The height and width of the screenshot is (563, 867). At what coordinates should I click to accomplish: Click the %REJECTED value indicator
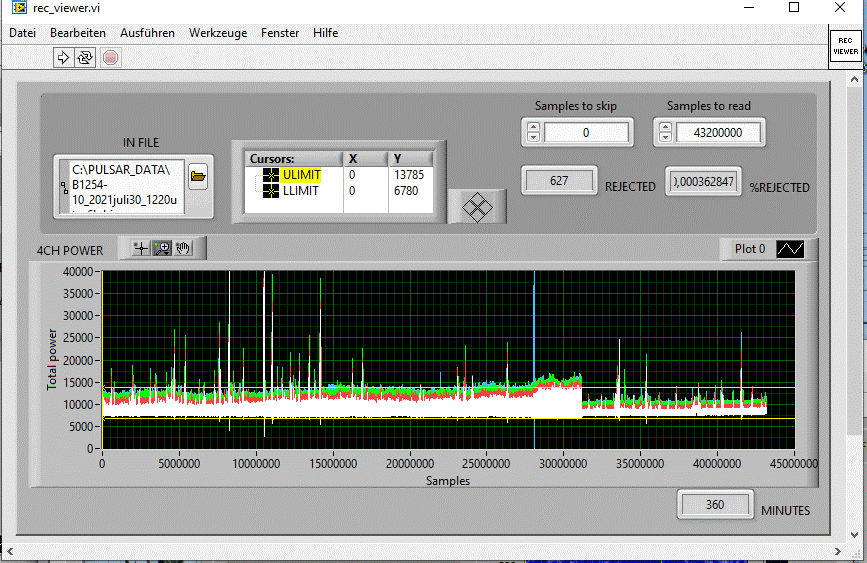[x=703, y=181]
